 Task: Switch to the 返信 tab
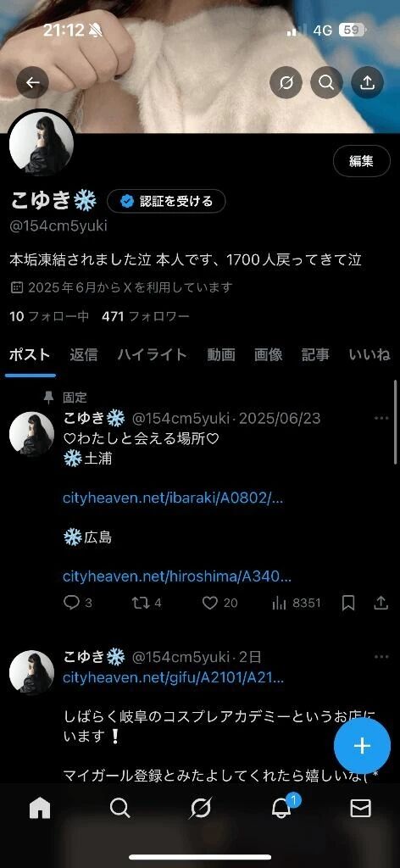[x=84, y=355]
